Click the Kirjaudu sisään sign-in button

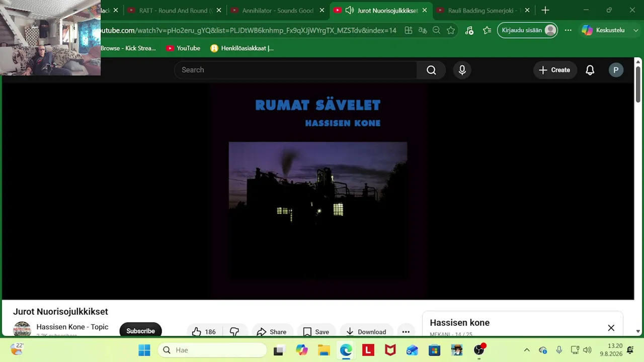527,30
